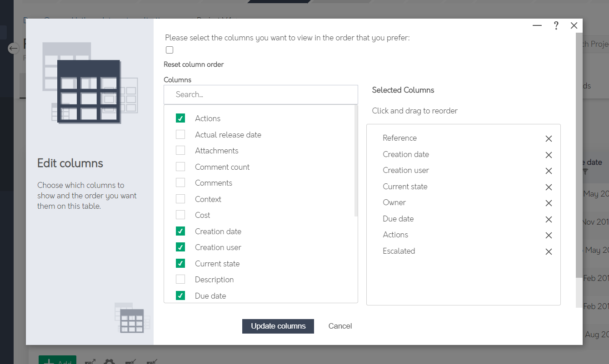Viewport: 609px width, 364px height.
Task: Click the back arrow on the left edge
Action: pos(13,48)
